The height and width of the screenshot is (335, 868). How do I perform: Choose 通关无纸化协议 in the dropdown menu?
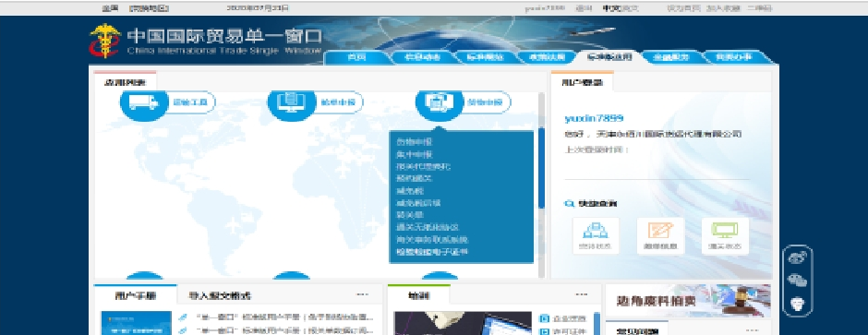click(428, 227)
